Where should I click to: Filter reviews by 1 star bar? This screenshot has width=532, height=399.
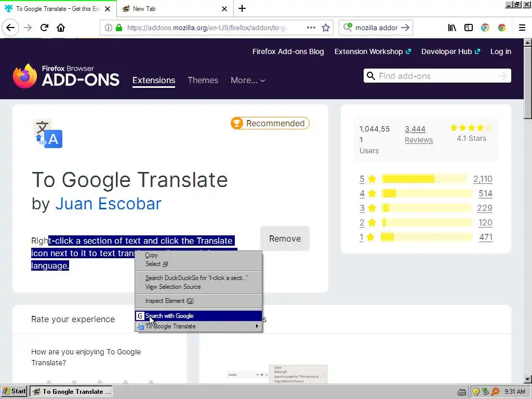[427, 237]
